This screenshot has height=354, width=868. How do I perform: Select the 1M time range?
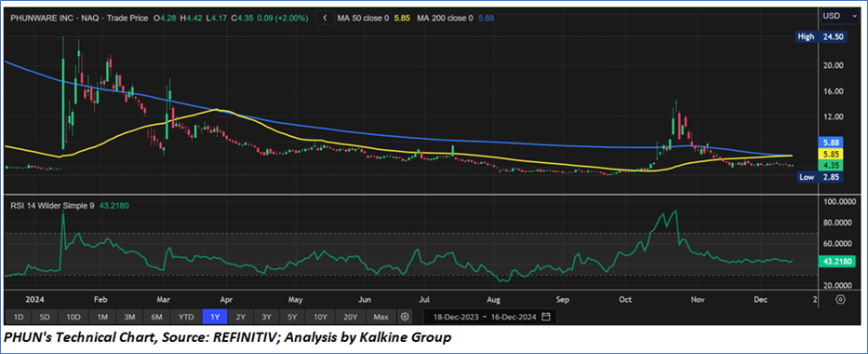pyautogui.click(x=101, y=317)
